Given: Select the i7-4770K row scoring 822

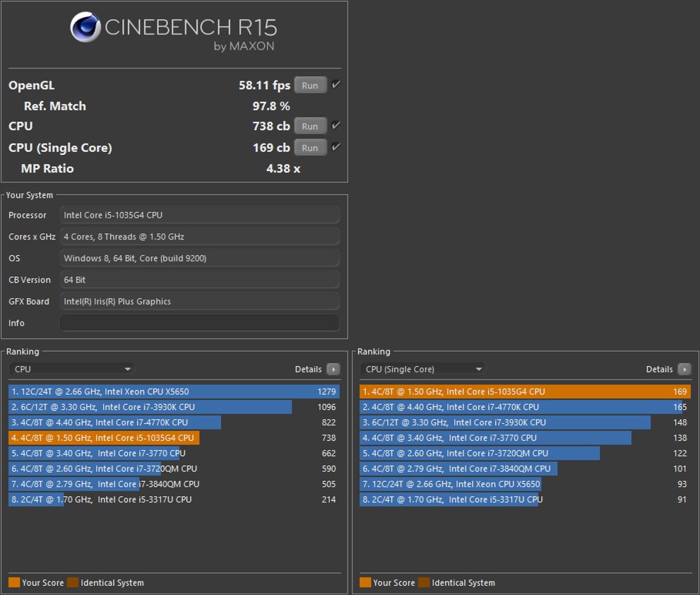Looking at the screenshot, I should coord(174,423).
